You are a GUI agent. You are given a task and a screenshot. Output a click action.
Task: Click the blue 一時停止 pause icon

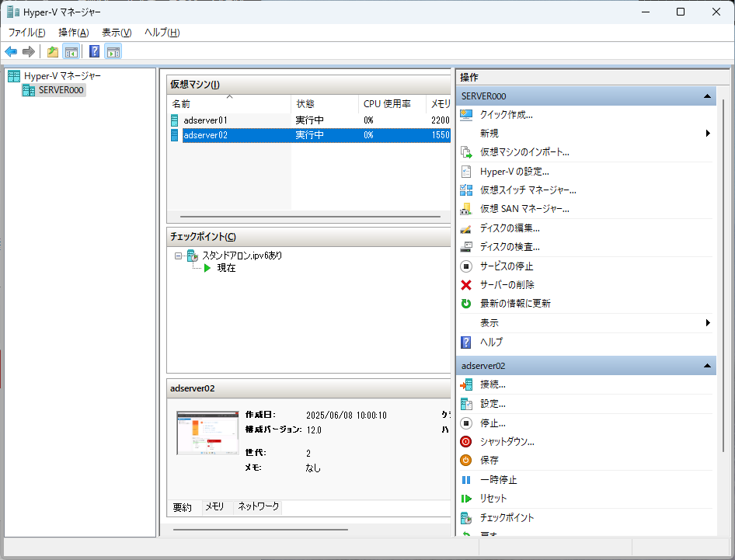tap(466, 480)
